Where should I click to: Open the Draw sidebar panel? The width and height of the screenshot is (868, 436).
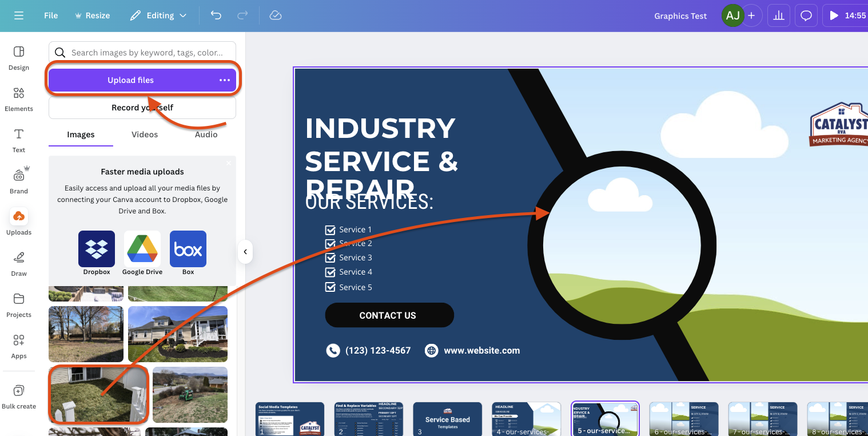[x=19, y=263]
